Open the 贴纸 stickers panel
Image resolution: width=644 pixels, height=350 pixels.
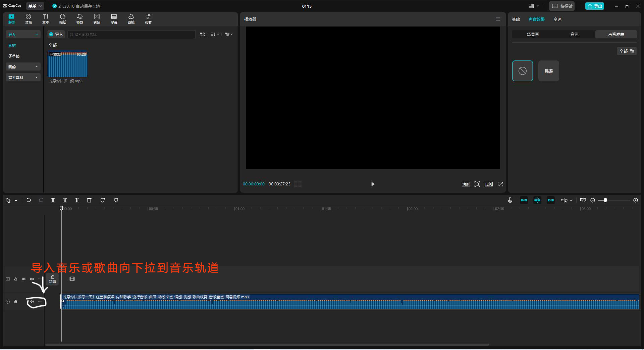pos(63,19)
